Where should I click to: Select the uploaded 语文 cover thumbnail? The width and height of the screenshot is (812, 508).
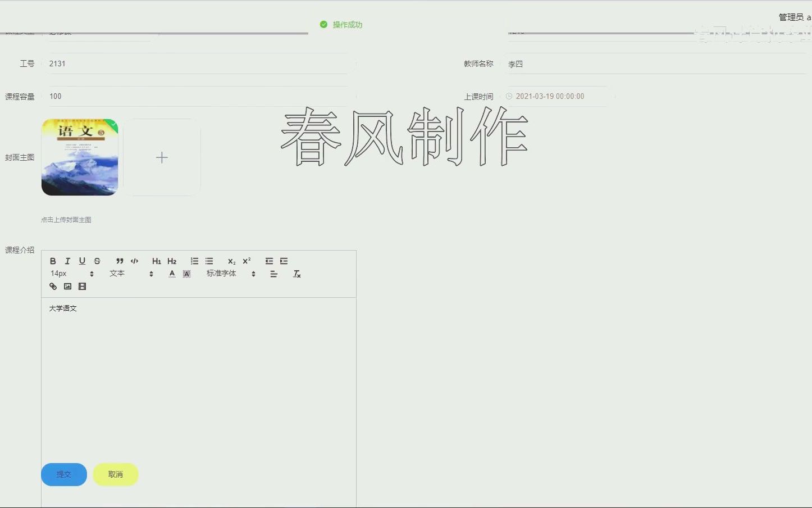80,157
